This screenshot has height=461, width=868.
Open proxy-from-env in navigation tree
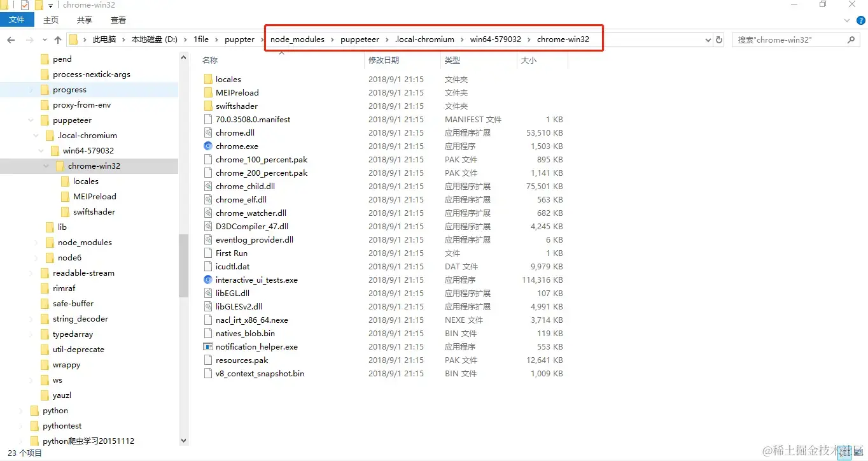(81, 105)
